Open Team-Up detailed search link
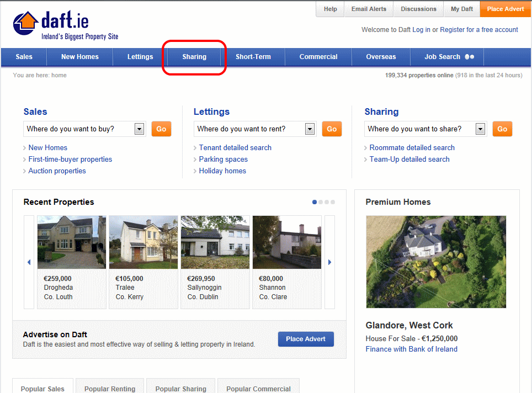Viewport: 532px width, 393px height. [409, 159]
